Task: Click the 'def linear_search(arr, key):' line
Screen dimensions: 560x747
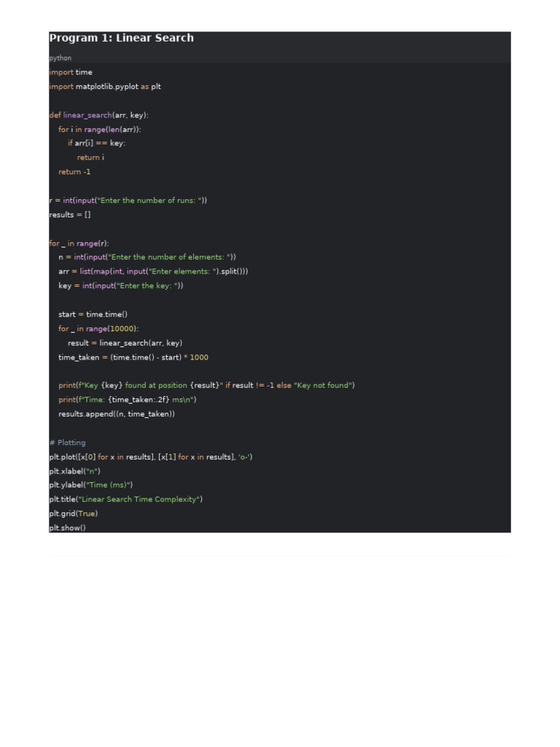Action: tap(99, 115)
